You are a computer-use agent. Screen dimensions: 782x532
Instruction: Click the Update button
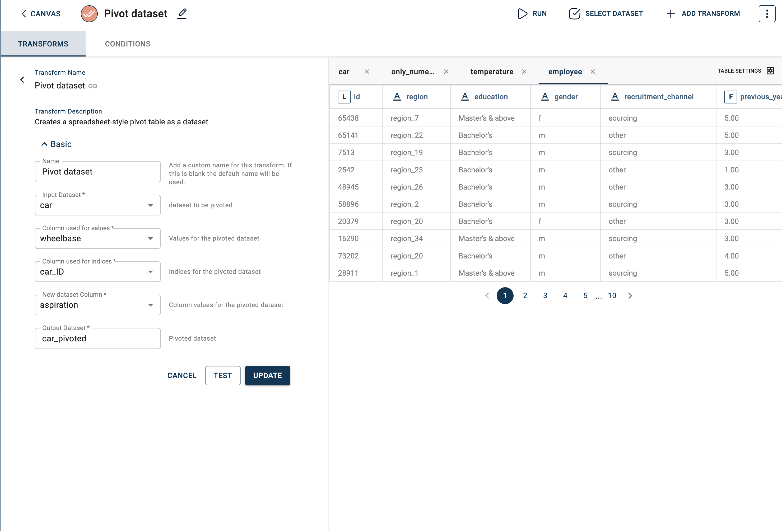[268, 376]
